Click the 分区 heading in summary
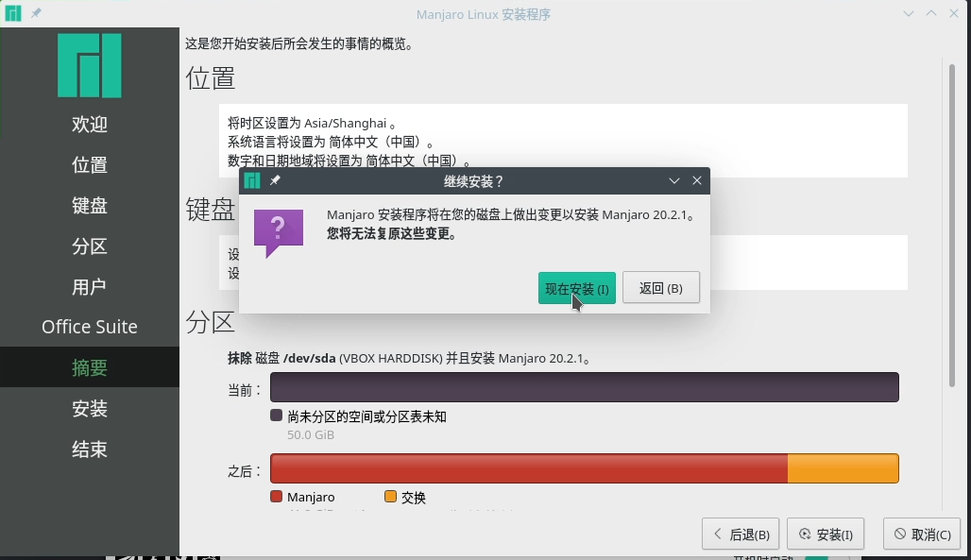Image resolution: width=971 pixels, height=560 pixels. [210, 322]
